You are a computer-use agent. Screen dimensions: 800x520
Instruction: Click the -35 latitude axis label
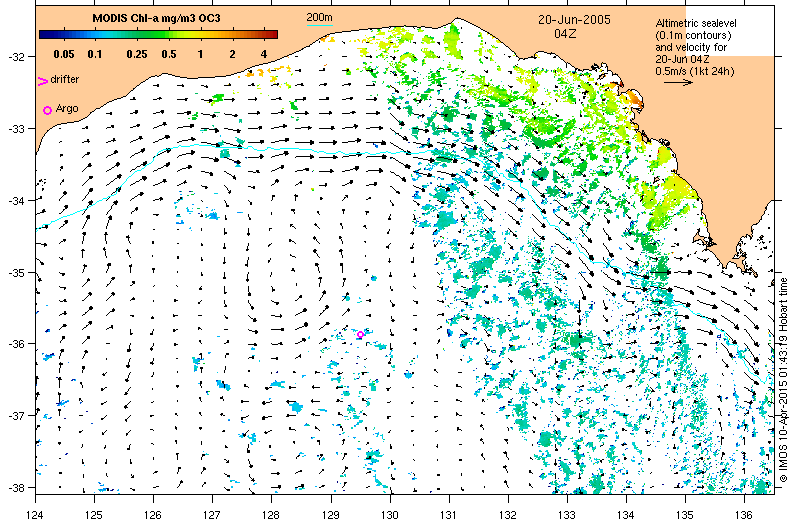tap(15, 273)
